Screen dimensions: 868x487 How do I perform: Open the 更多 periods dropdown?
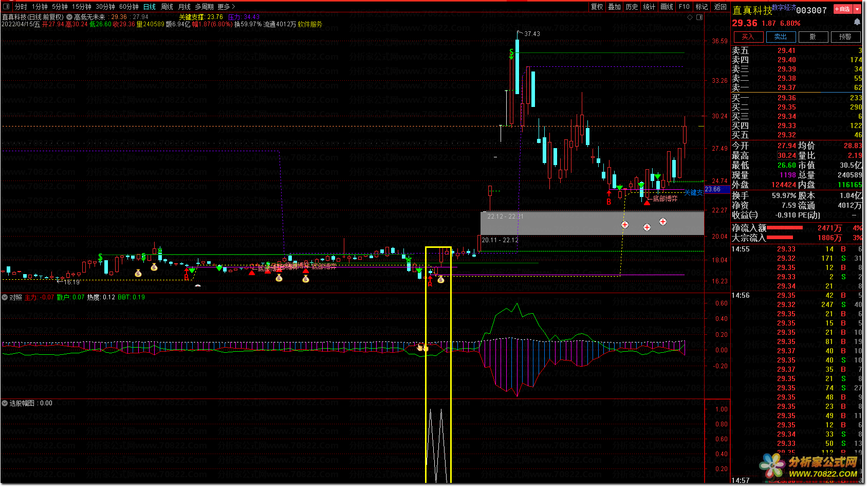[226, 7]
